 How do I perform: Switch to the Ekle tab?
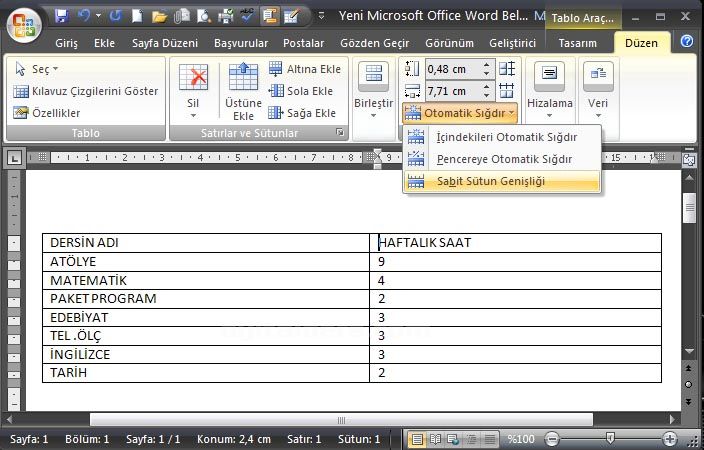(x=104, y=43)
